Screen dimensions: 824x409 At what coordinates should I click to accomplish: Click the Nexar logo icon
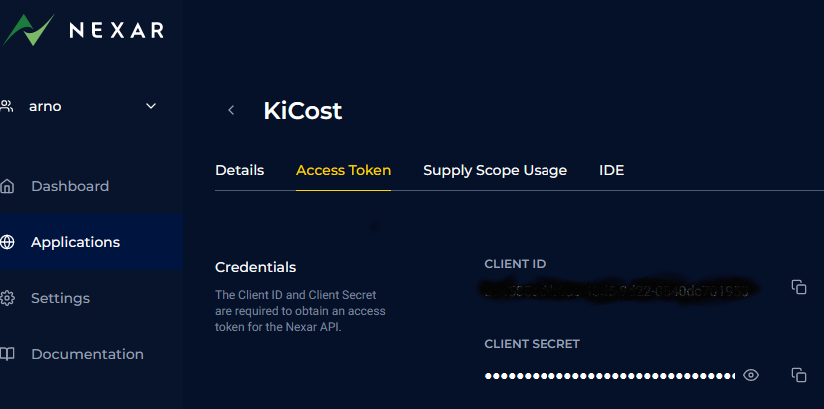point(28,29)
